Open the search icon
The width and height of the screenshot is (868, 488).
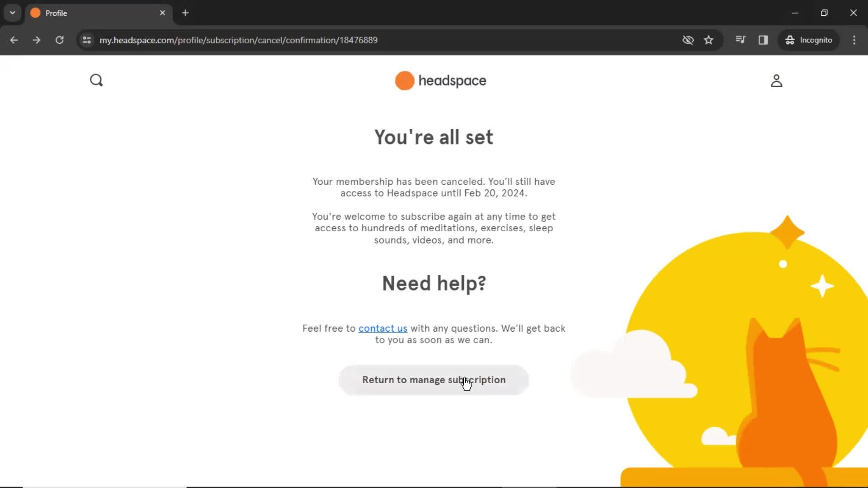tap(96, 80)
